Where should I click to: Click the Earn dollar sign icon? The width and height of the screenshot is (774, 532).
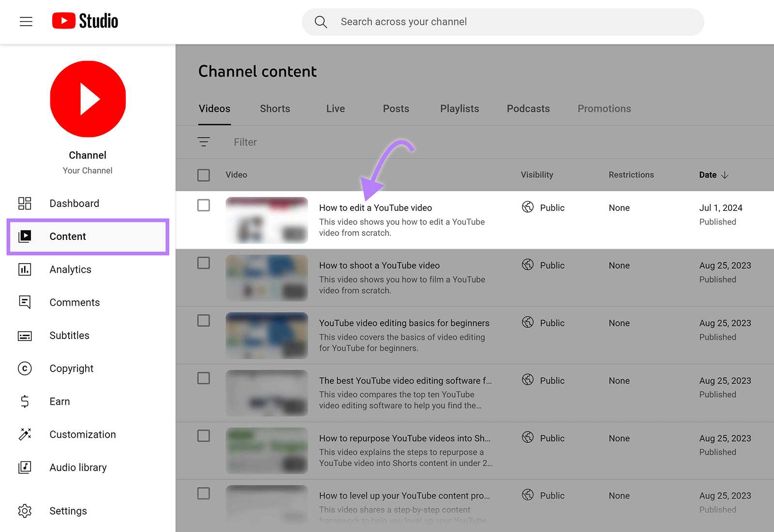pyautogui.click(x=25, y=401)
